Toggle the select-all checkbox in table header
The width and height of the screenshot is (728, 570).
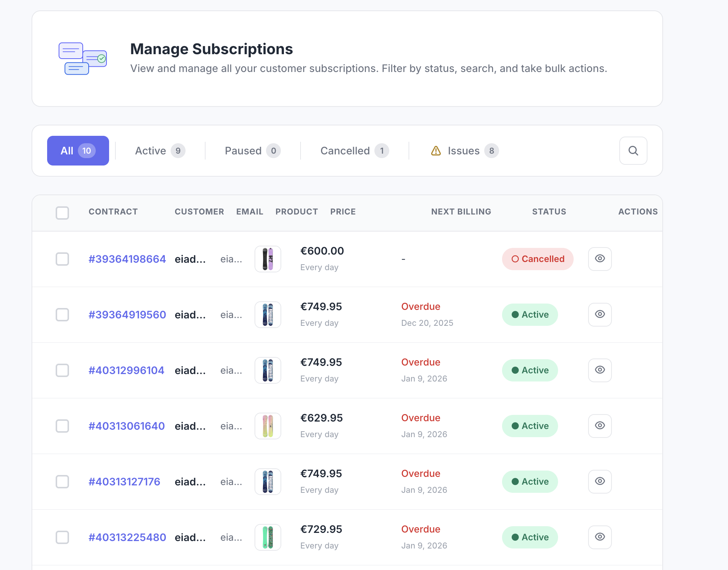(62, 213)
